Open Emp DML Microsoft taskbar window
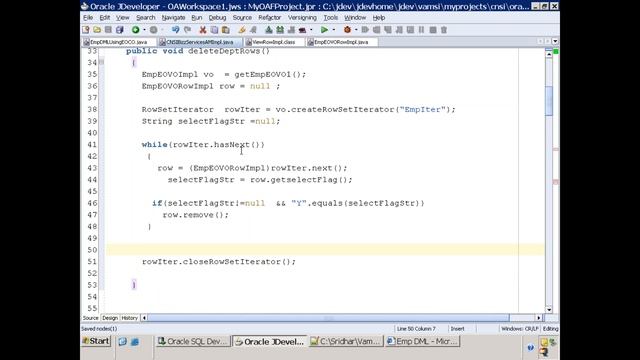Screen dimensions: 640x360 click(423, 341)
